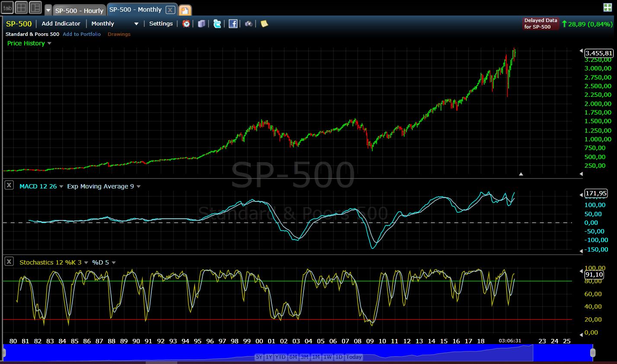The width and height of the screenshot is (617, 364).
Task: Remove the Stochastics indicator panel
Action: pos(9,261)
